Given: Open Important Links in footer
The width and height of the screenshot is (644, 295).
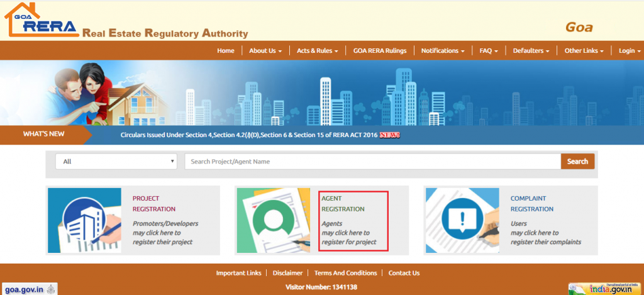Looking at the screenshot, I should [x=238, y=273].
